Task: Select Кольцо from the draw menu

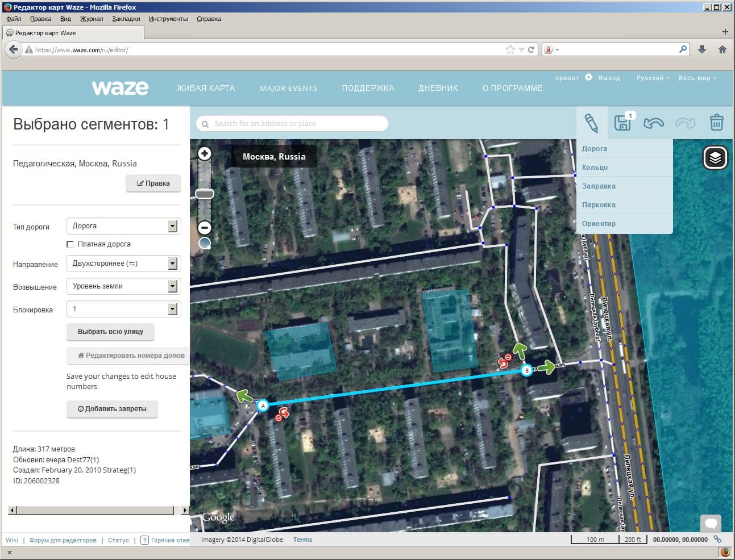Action: [x=595, y=168]
